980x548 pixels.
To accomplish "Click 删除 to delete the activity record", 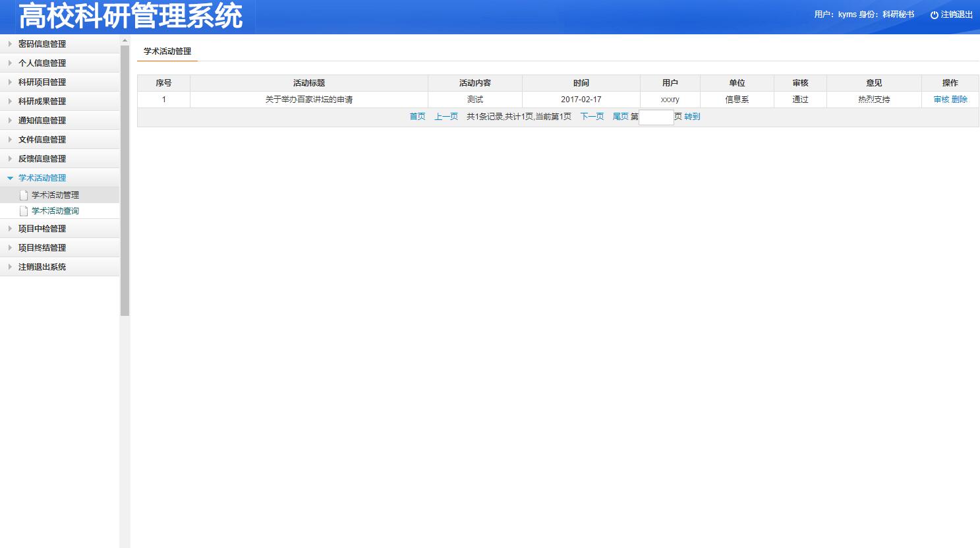I will pos(960,99).
